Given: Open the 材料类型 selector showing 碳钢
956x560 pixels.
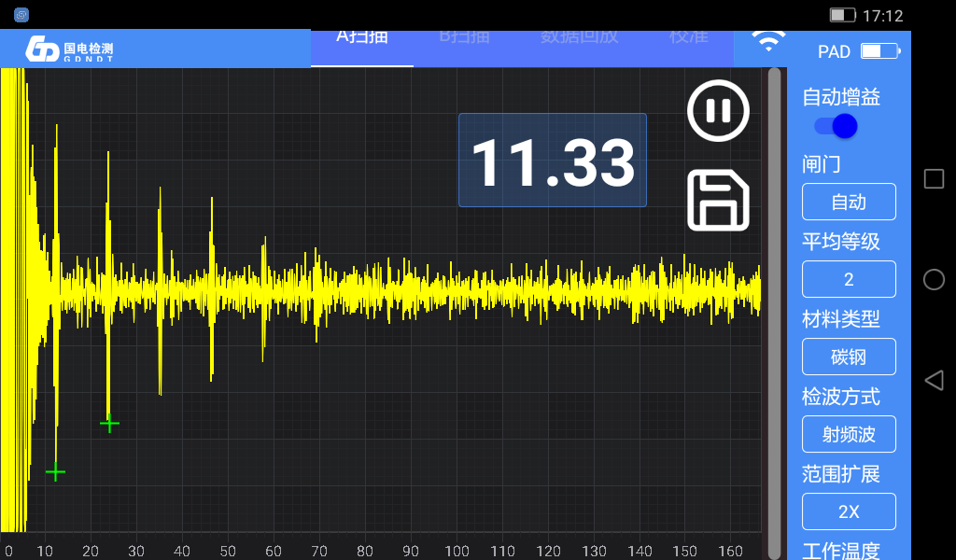Looking at the screenshot, I should [x=849, y=357].
